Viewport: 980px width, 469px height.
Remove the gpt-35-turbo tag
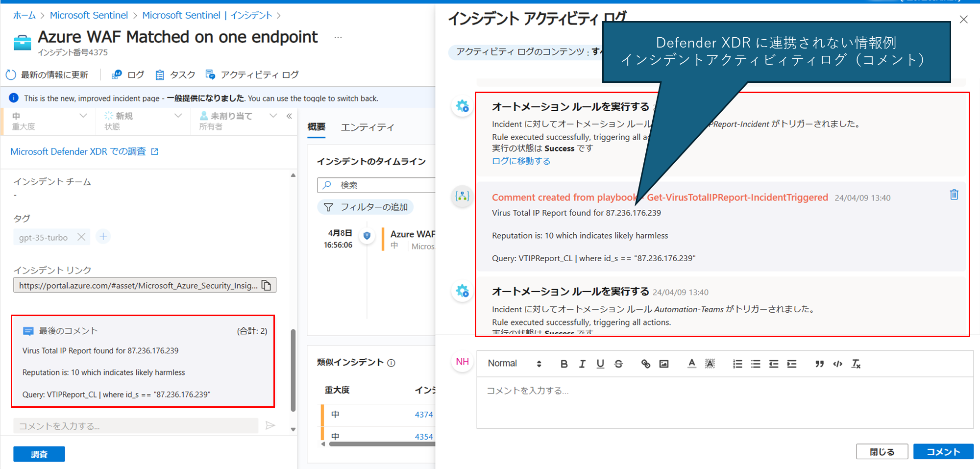(81, 237)
